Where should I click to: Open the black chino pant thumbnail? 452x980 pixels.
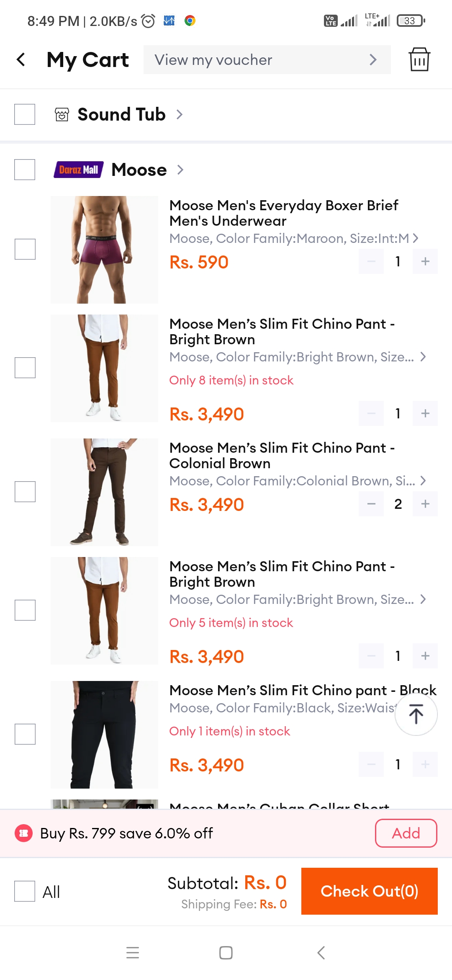click(104, 735)
